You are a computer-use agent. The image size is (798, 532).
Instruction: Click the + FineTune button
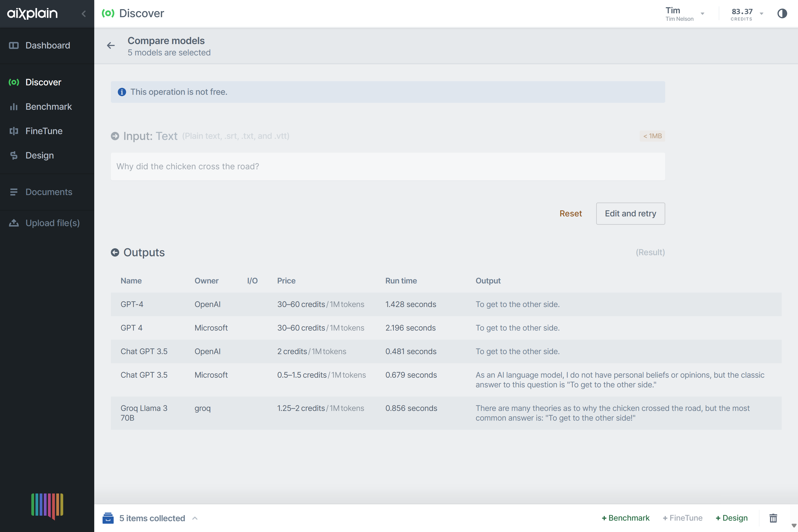682,518
